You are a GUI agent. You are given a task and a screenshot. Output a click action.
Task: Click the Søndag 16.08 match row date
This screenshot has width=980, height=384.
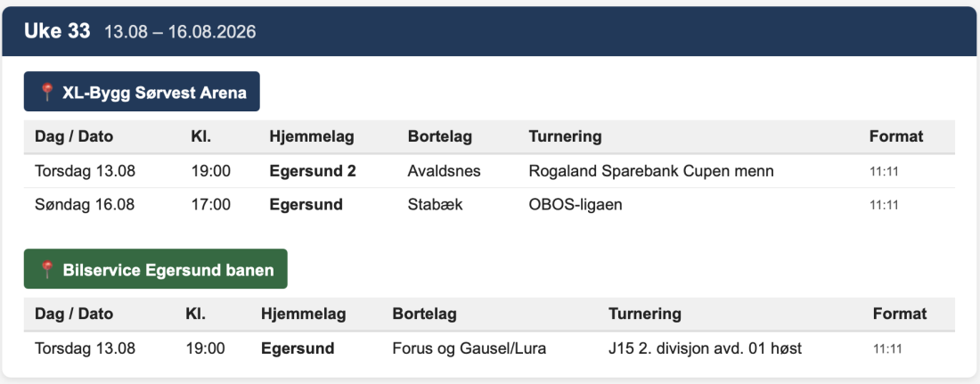(x=85, y=205)
